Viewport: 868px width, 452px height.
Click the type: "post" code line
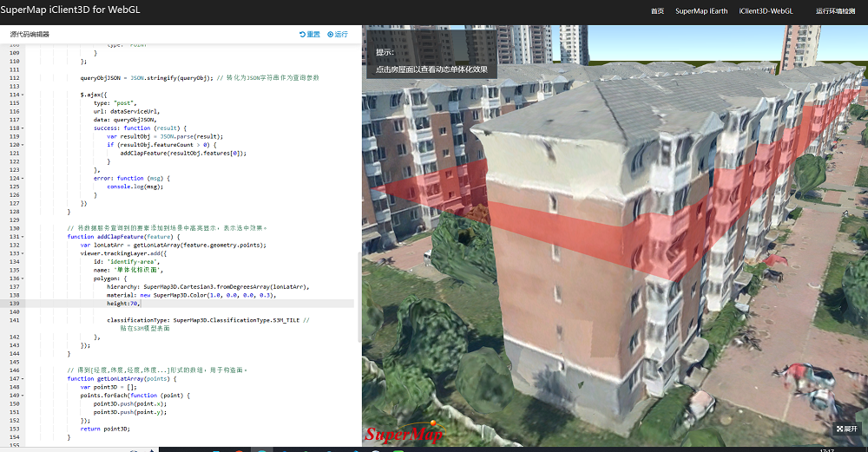[115, 103]
